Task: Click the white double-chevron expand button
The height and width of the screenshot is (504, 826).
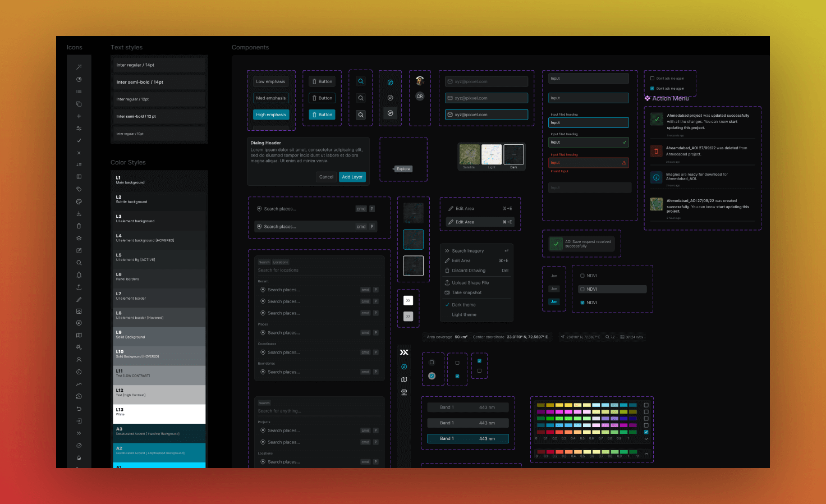Action: 408,300
